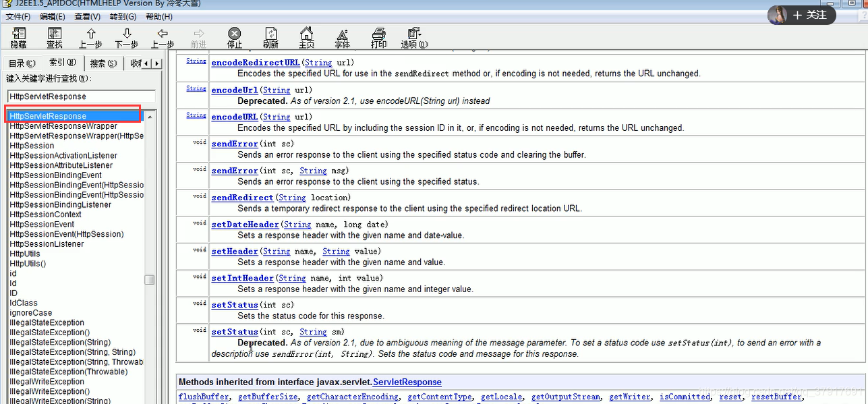Select ignoreCase in the index list
Image resolution: width=868 pixels, height=404 pixels.
click(30, 313)
